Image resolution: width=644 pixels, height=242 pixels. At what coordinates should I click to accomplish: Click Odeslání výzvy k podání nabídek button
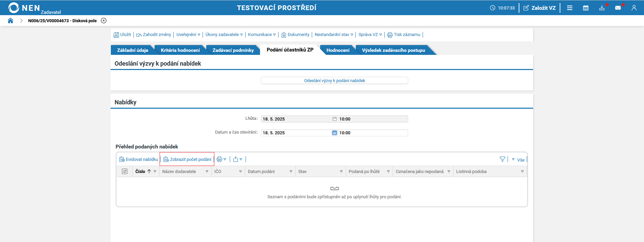pyautogui.click(x=335, y=80)
